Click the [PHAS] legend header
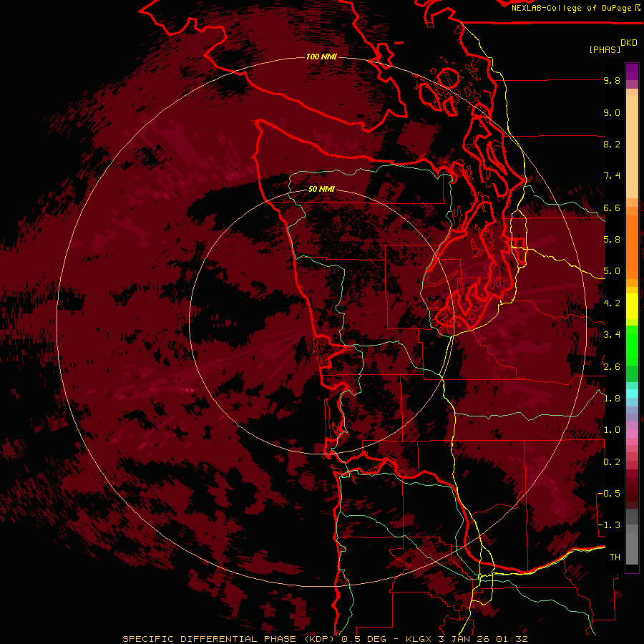 (605, 50)
